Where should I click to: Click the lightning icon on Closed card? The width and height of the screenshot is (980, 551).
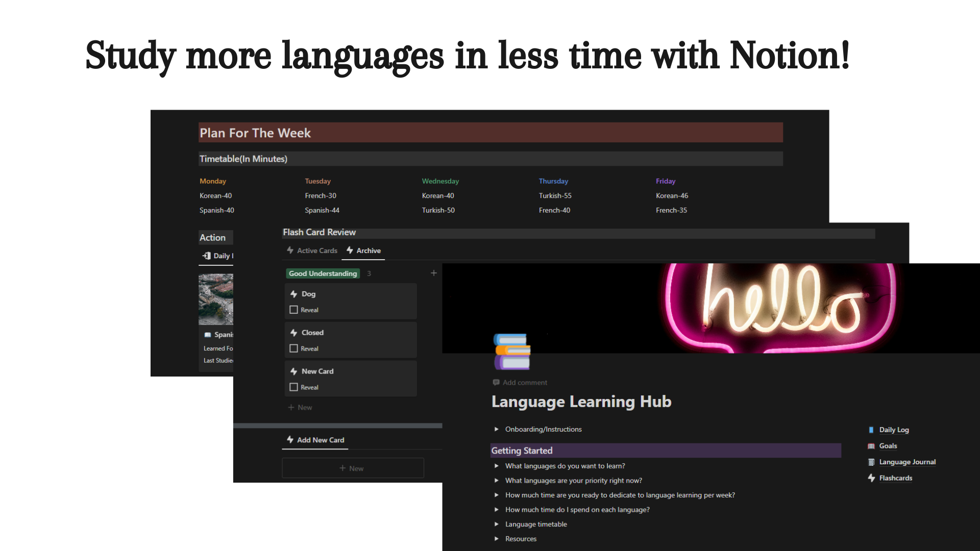point(293,333)
